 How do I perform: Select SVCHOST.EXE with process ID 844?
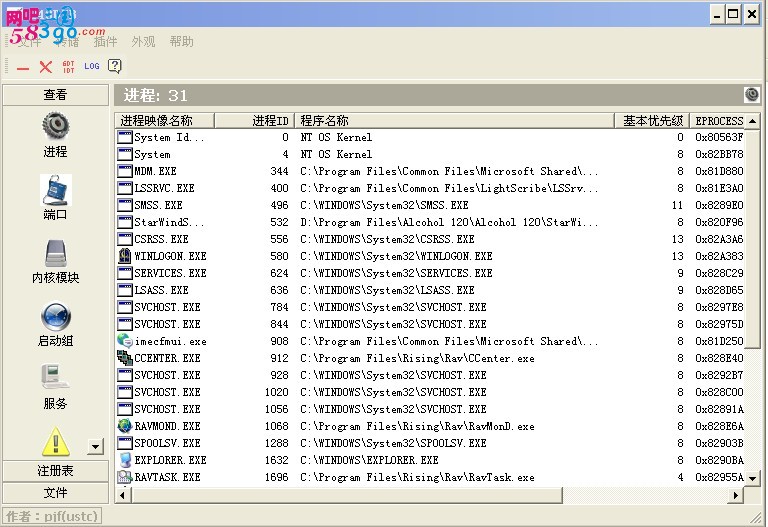(x=430, y=324)
